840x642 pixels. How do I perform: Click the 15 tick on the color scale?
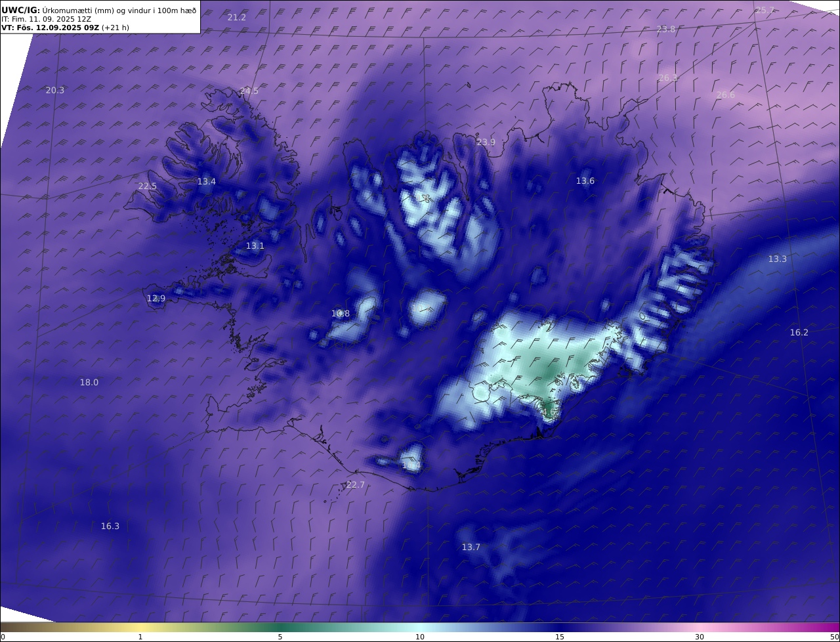[560, 637]
